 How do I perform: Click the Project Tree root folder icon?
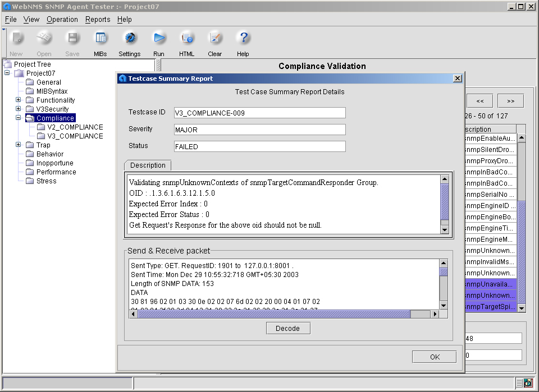(x=7, y=64)
